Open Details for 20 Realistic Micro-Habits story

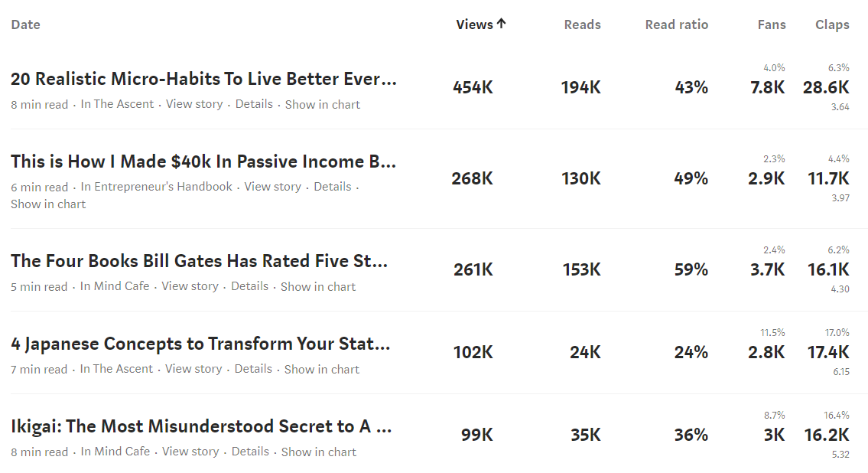(254, 104)
